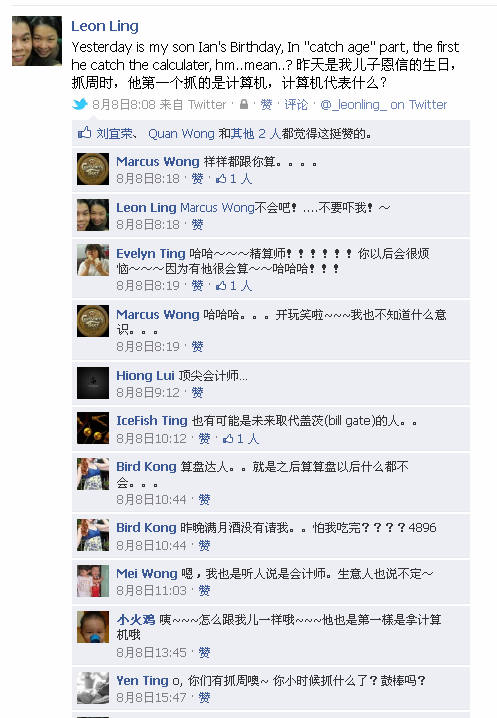The image size is (497, 718).
Task: Click the thumbs-up count on Marcus Wong's first comment
Action: 234,179
